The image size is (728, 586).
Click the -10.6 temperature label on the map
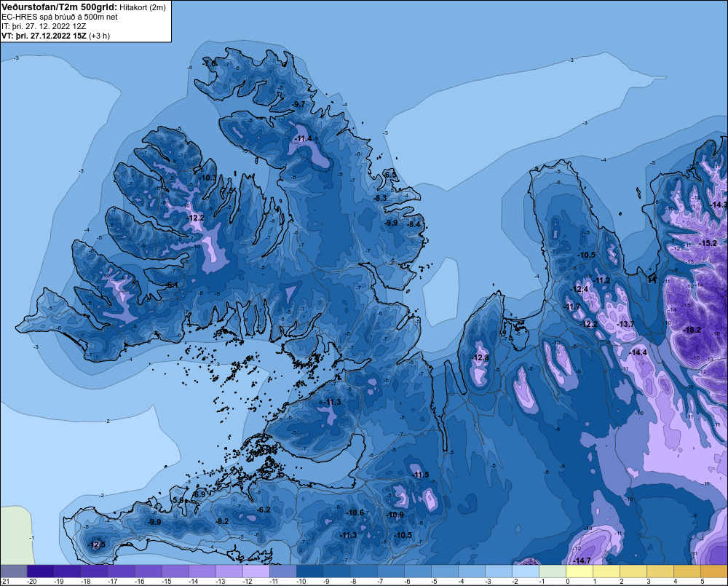(x=355, y=512)
